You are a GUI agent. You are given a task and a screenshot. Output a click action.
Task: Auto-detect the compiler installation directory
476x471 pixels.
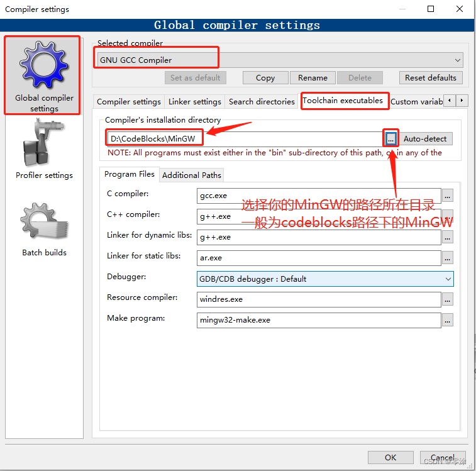425,139
